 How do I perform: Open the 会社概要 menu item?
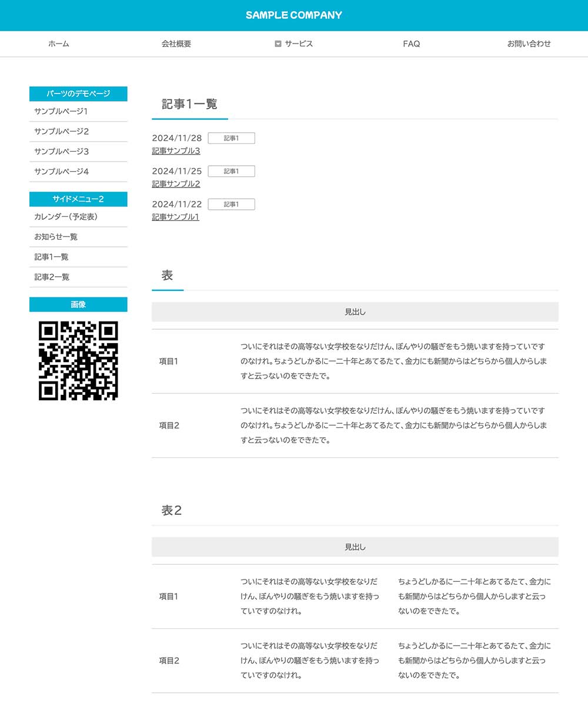pyautogui.click(x=176, y=44)
